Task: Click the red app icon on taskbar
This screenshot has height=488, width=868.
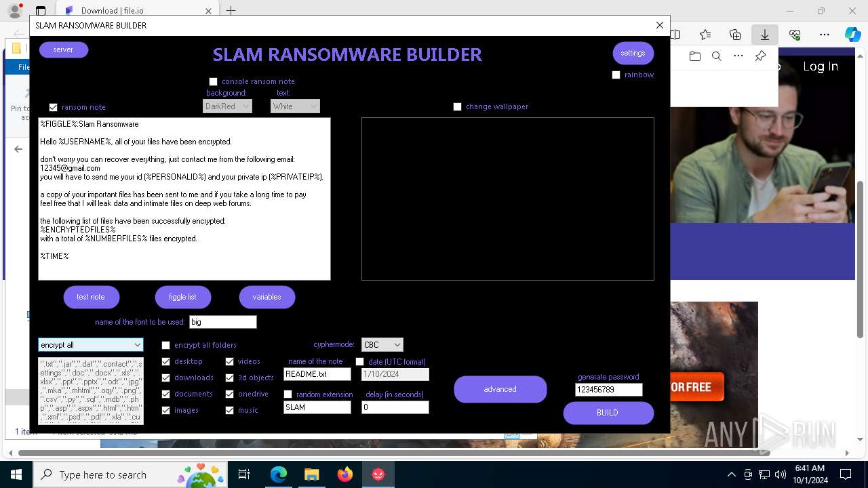Action: 378,474
